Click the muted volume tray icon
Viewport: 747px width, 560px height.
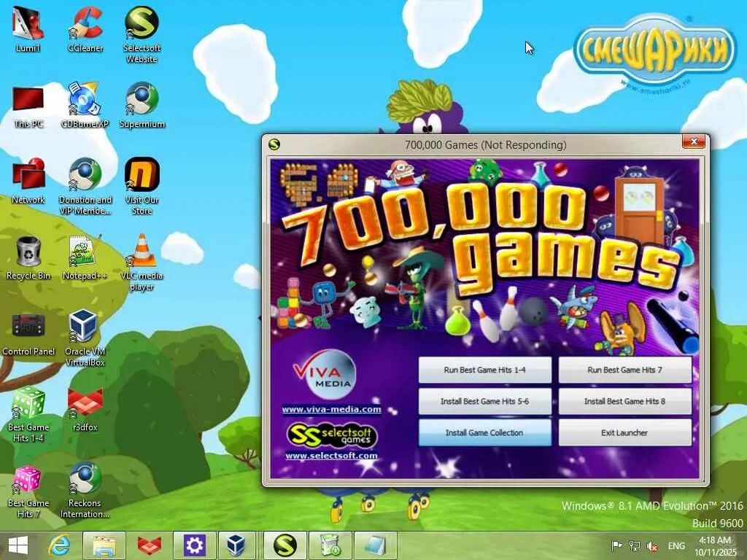[651, 546]
